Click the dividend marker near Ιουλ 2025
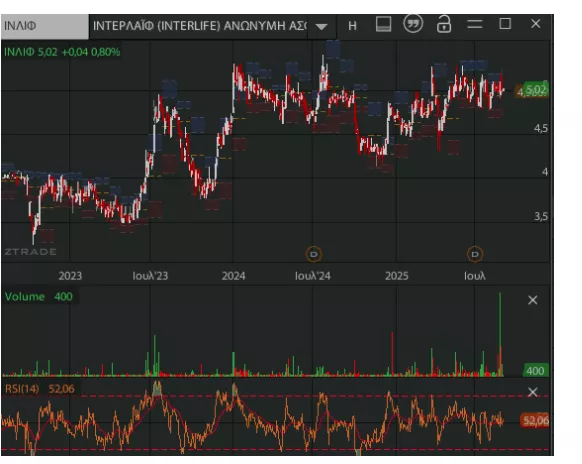This screenshot has width=582, height=464. pyautogui.click(x=475, y=254)
